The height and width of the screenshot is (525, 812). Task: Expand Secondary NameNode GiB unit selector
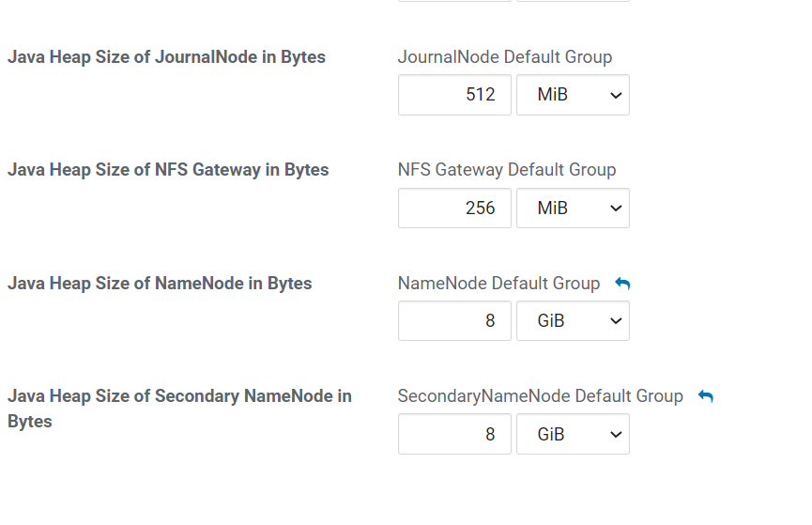tap(572, 434)
